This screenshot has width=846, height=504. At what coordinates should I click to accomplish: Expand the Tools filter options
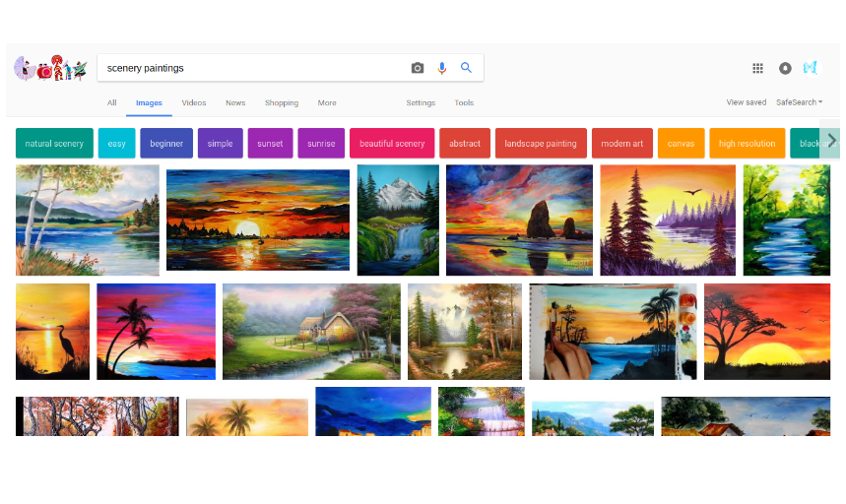[464, 102]
